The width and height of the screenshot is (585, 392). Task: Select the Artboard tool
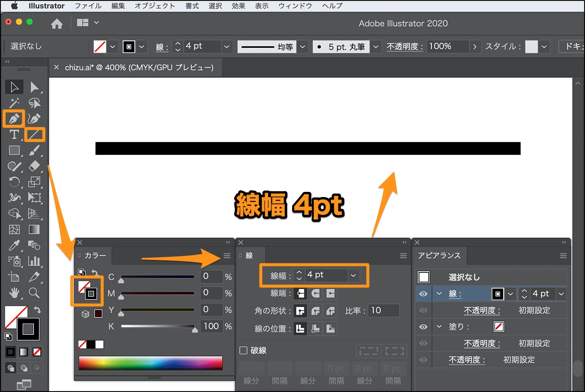(x=14, y=277)
